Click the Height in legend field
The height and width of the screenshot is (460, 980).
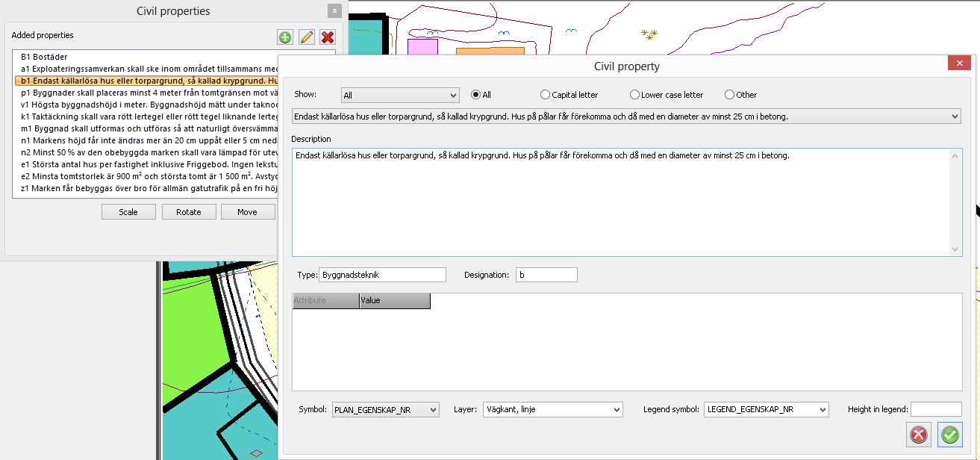936,409
